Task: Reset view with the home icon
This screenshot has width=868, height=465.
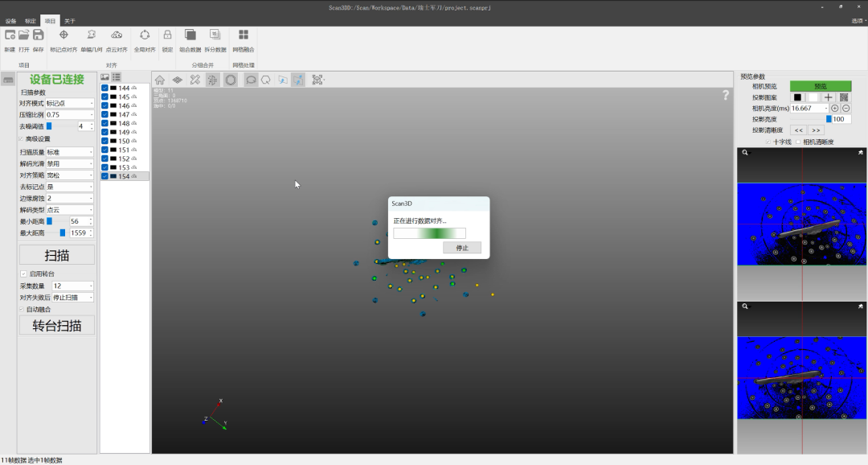Action: tap(159, 80)
